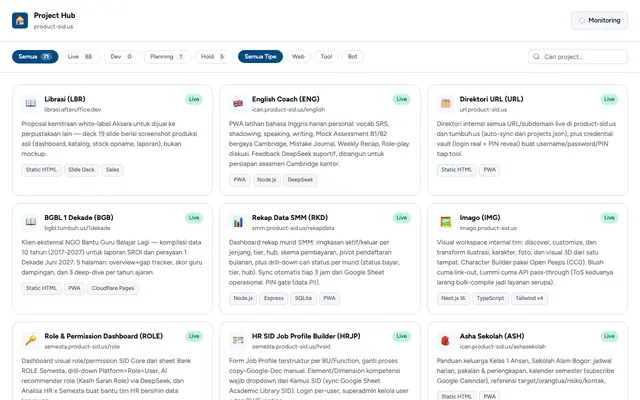Filter projects by Planning status
The width and height of the screenshot is (640, 400).
[167, 57]
